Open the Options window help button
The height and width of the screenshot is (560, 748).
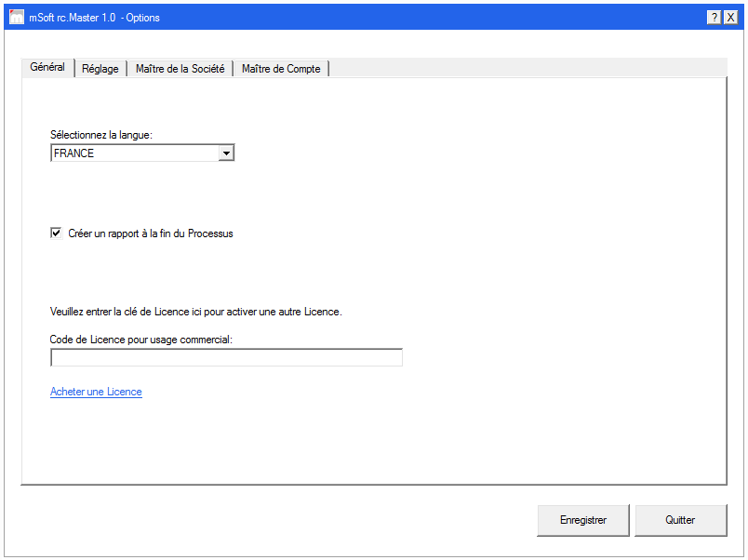(x=713, y=16)
